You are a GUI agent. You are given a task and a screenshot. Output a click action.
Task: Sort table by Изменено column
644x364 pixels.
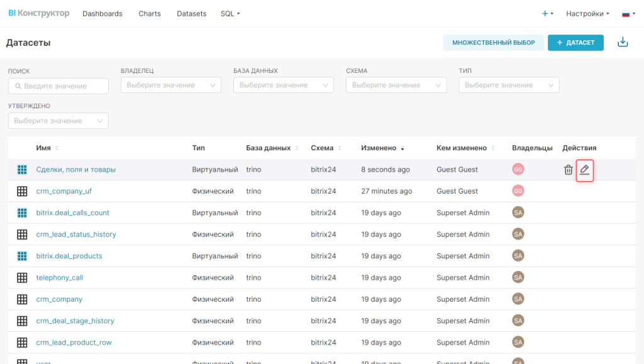(382, 148)
